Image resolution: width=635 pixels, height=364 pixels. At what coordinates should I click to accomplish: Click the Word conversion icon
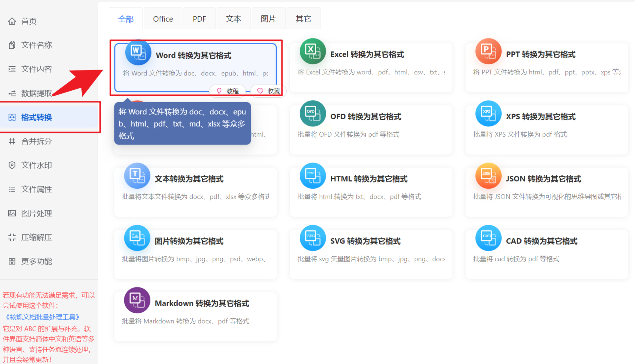(x=138, y=52)
